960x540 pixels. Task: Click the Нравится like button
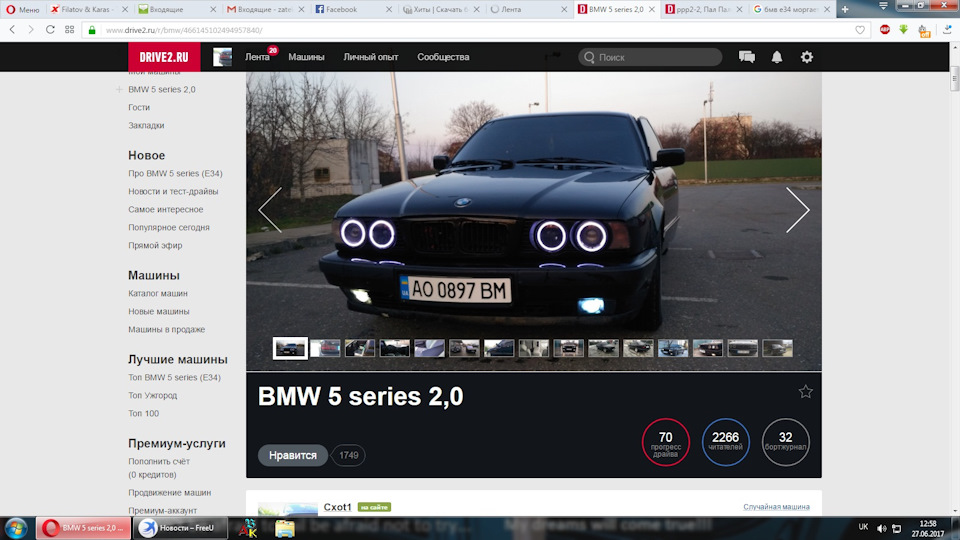tap(293, 456)
